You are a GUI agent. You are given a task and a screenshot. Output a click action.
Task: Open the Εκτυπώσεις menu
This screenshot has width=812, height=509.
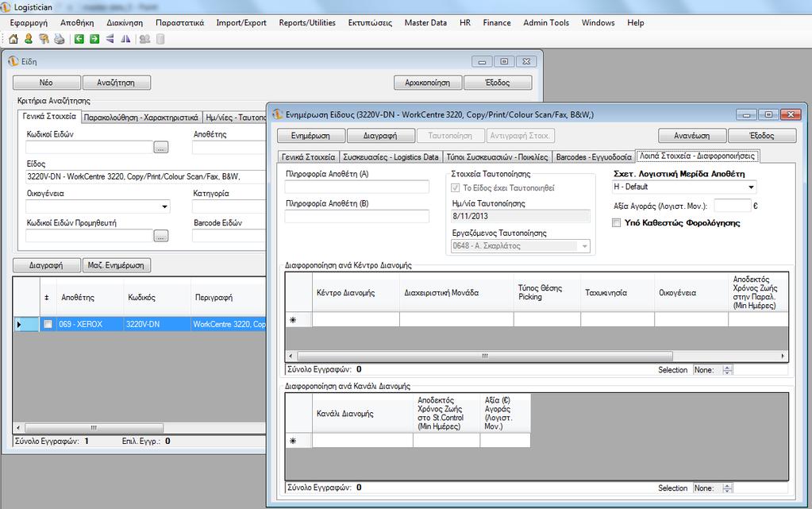370,23
